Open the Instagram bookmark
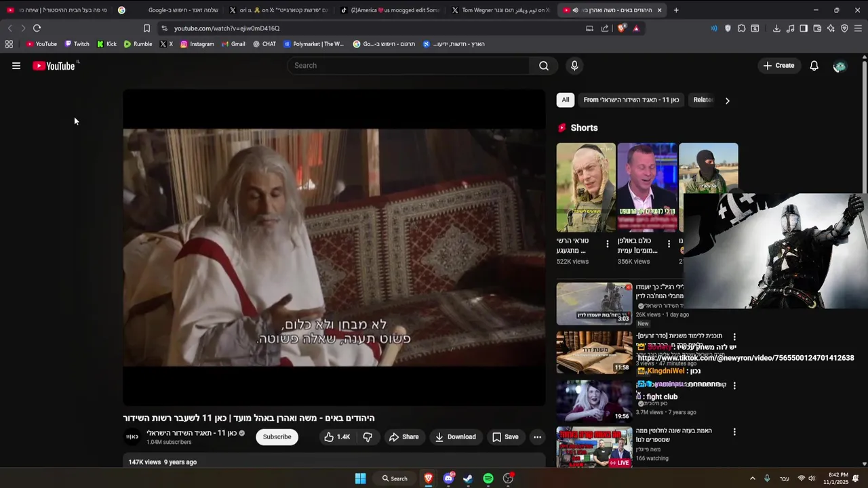 click(197, 44)
